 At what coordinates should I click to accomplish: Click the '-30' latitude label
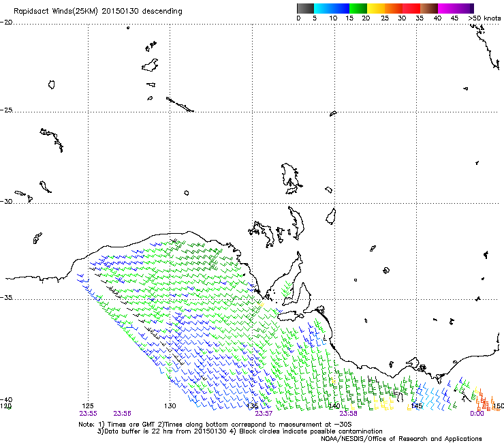point(6,201)
